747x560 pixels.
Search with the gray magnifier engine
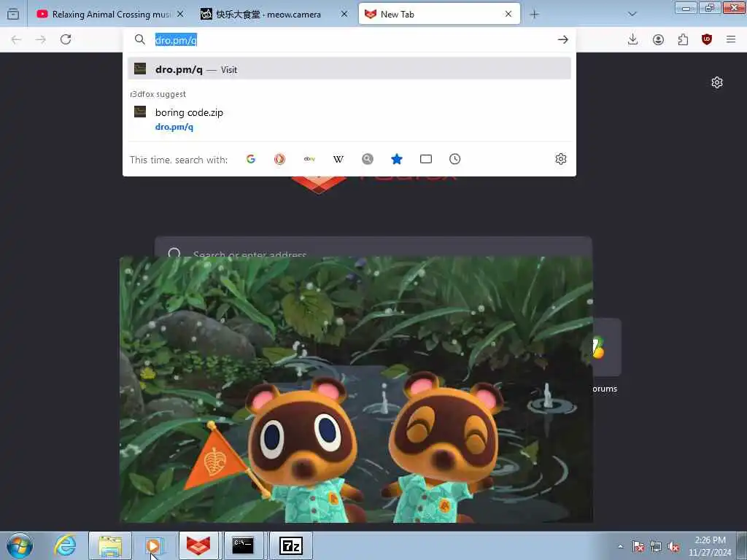(368, 159)
